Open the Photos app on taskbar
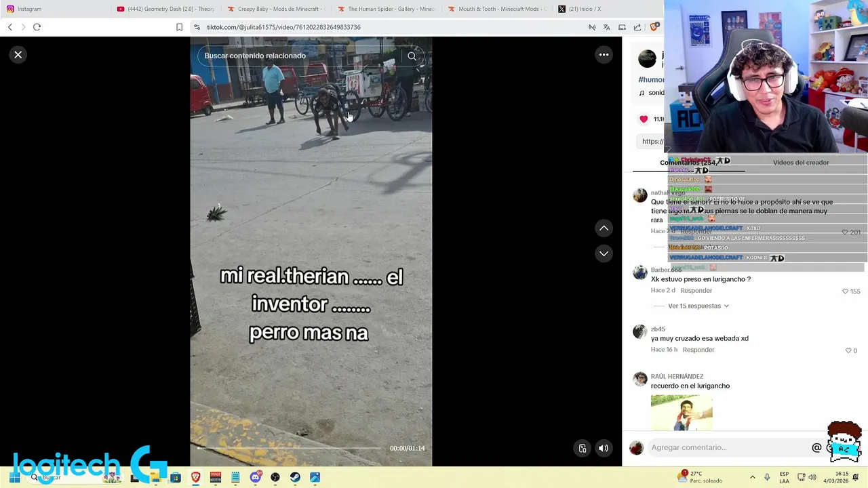 [315, 477]
